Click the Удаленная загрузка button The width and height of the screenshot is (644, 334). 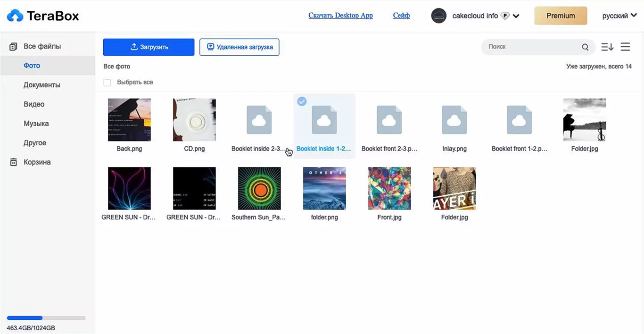click(x=239, y=47)
